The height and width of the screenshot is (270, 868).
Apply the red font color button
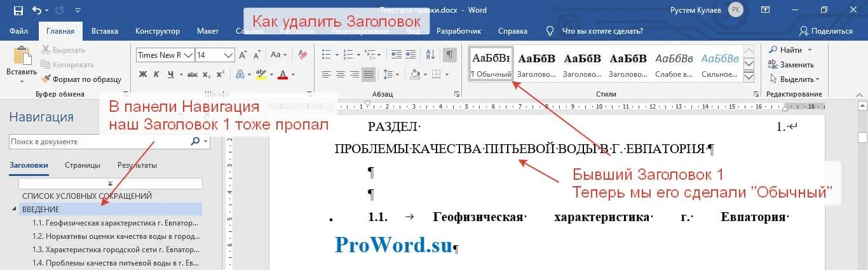coord(283,74)
